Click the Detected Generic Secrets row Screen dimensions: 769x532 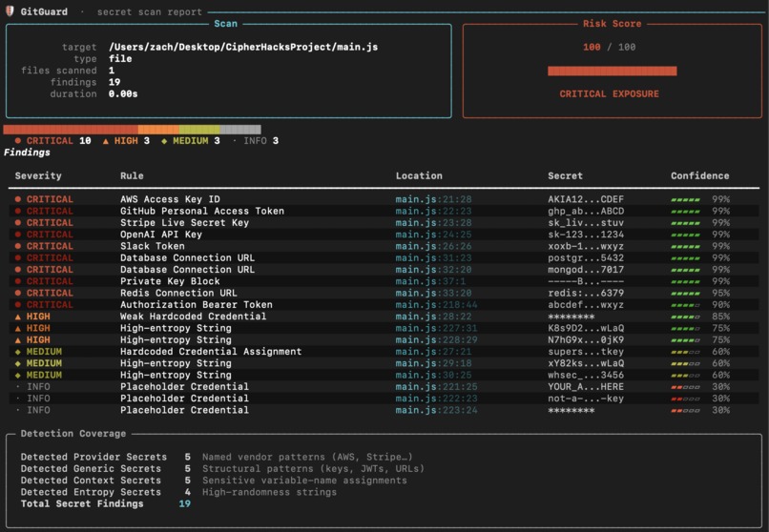tap(222, 469)
